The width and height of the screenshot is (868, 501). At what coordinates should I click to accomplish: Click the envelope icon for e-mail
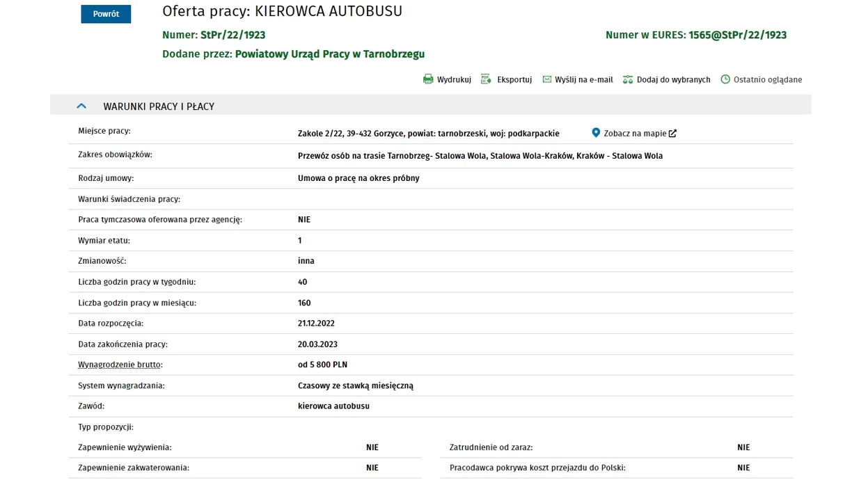pos(547,79)
